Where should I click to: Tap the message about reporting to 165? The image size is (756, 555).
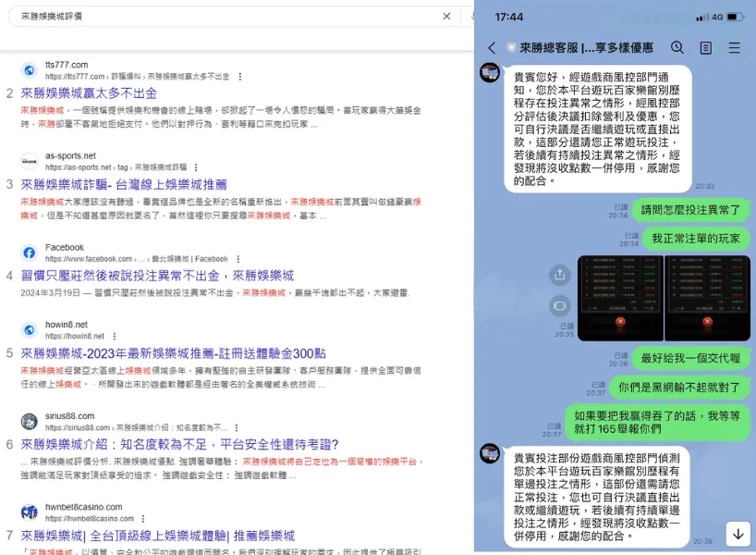click(x=657, y=423)
